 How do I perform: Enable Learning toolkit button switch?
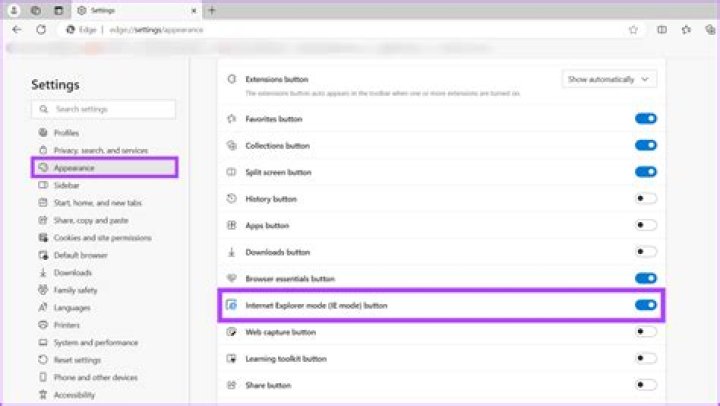point(646,359)
